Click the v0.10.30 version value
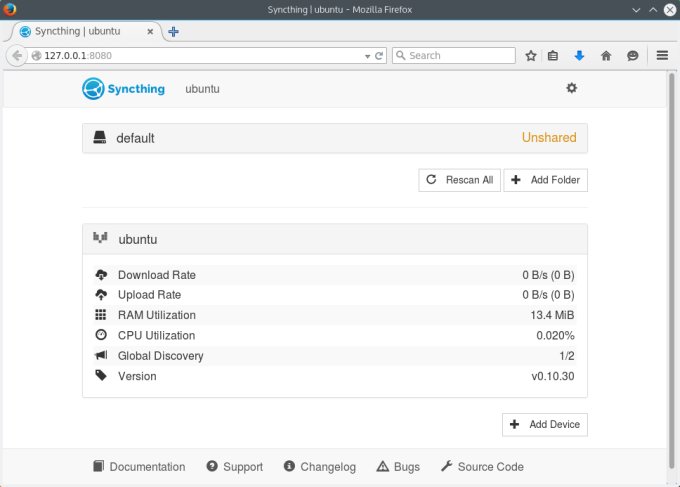This screenshot has width=680, height=487. [553, 376]
